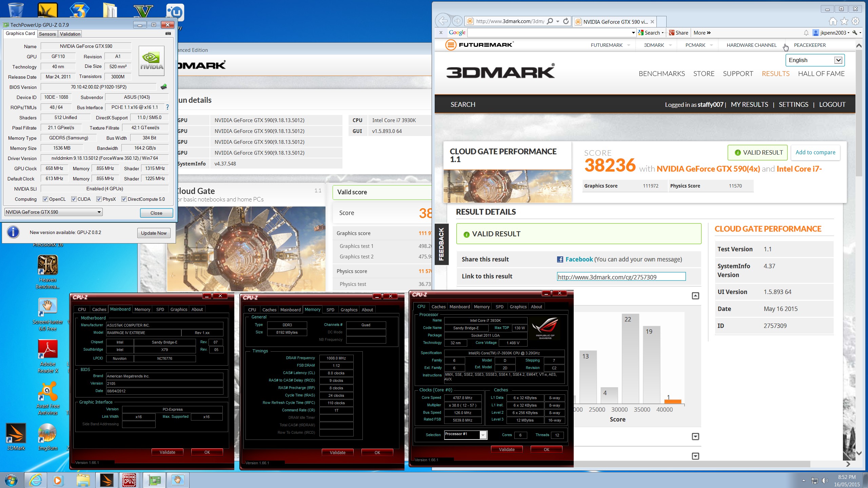Click the GPU-Z Close button
The width and height of the screenshot is (868, 488).
156,213
